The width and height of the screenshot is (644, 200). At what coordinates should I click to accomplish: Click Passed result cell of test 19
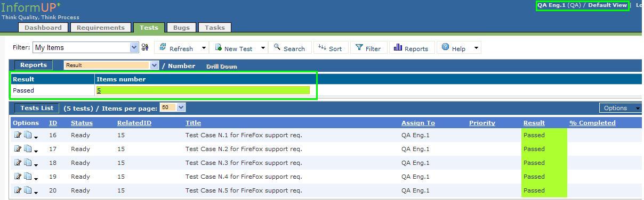click(544, 177)
